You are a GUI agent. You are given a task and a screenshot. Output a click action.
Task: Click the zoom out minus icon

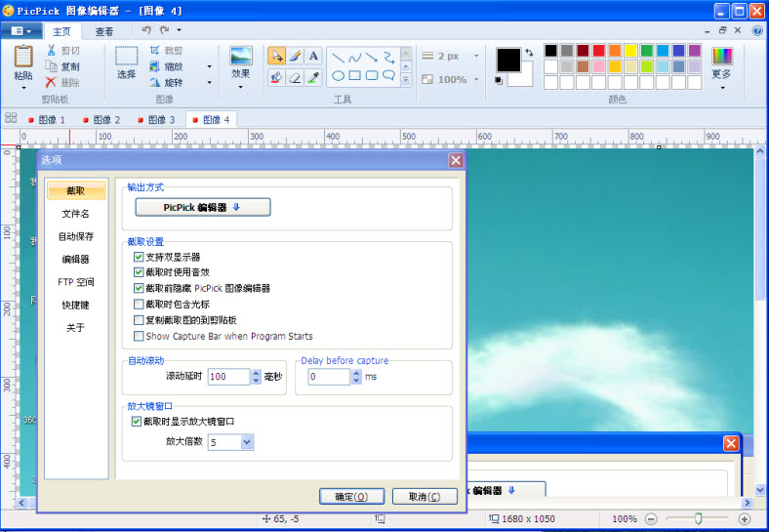[x=651, y=518]
